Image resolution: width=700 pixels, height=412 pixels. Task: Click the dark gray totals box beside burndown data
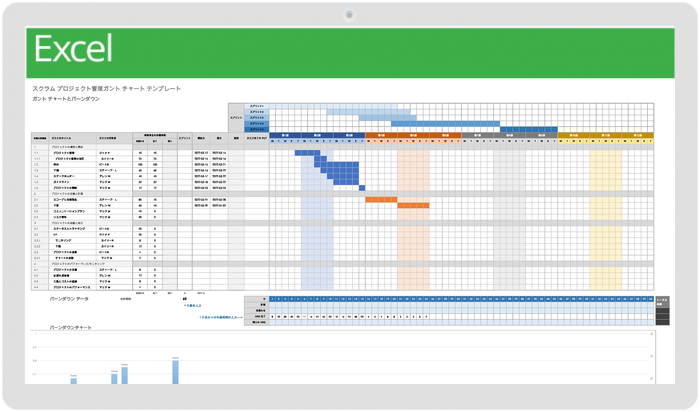click(x=662, y=311)
